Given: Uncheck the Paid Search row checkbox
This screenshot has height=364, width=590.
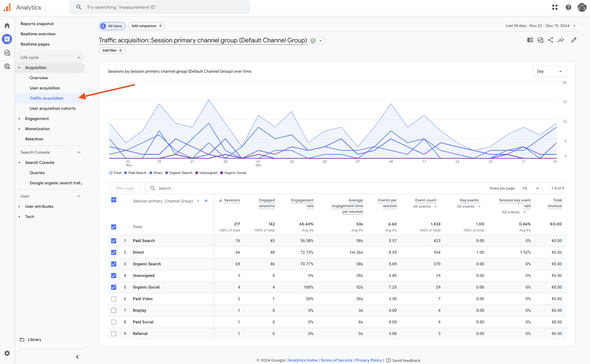Looking at the screenshot, I should tap(114, 241).
